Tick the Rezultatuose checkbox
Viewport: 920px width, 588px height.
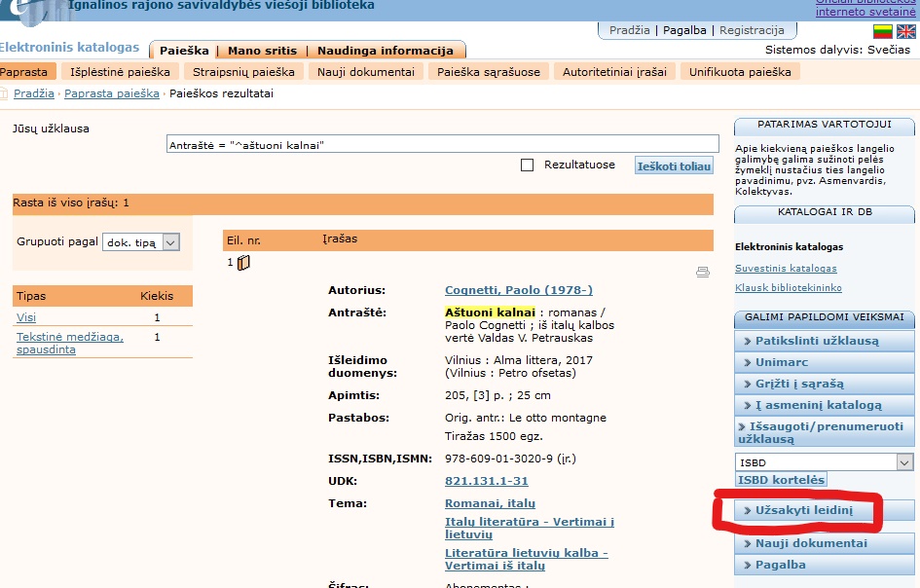click(528, 165)
